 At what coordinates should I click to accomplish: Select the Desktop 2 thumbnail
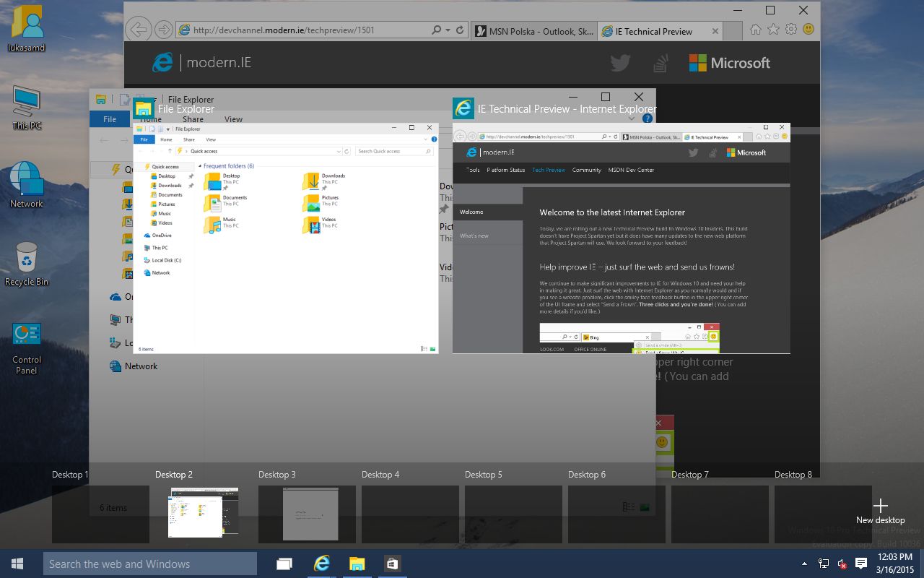[204, 514]
